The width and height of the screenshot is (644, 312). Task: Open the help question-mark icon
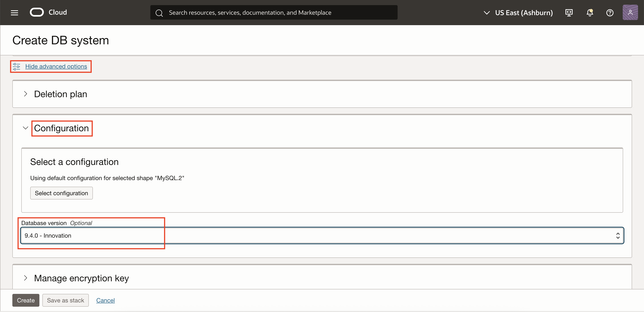[x=610, y=13]
